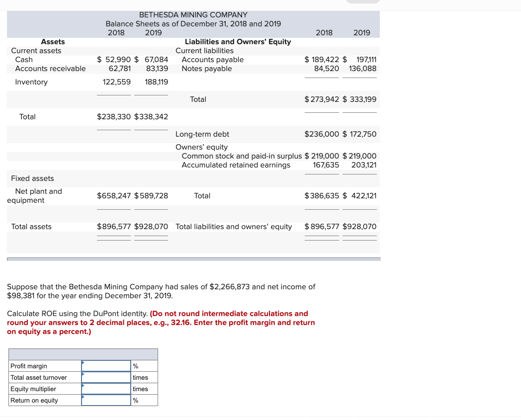Click owners' equity total '$ 386,635'
The image size is (521, 420).
click(322, 196)
